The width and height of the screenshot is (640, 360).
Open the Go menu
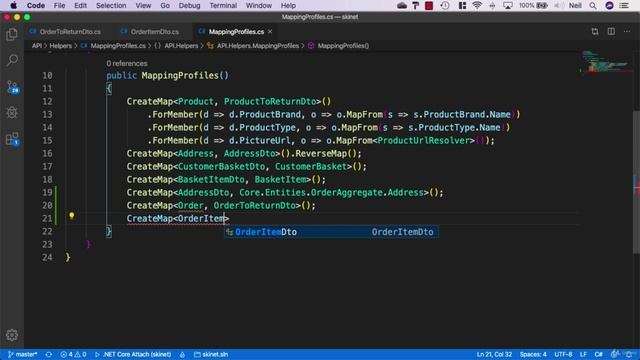point(165,5)
